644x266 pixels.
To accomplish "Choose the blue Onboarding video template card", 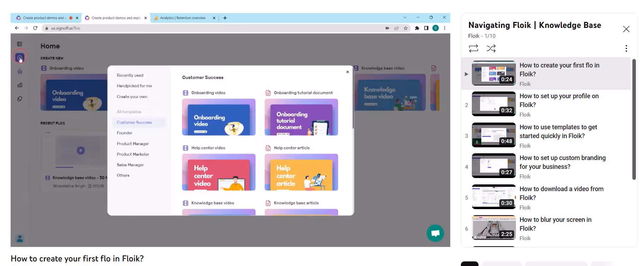I will [219, 117].
